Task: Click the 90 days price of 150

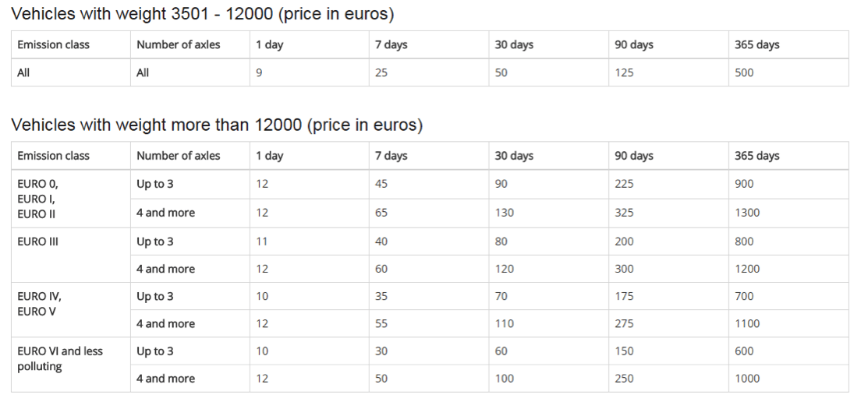Action: 625,351
